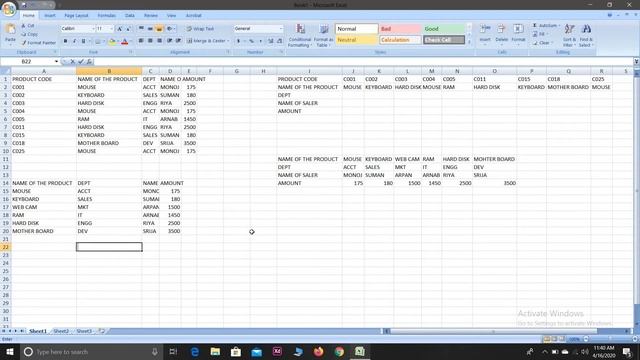Apply yellow Fill Color

point(112,41)
